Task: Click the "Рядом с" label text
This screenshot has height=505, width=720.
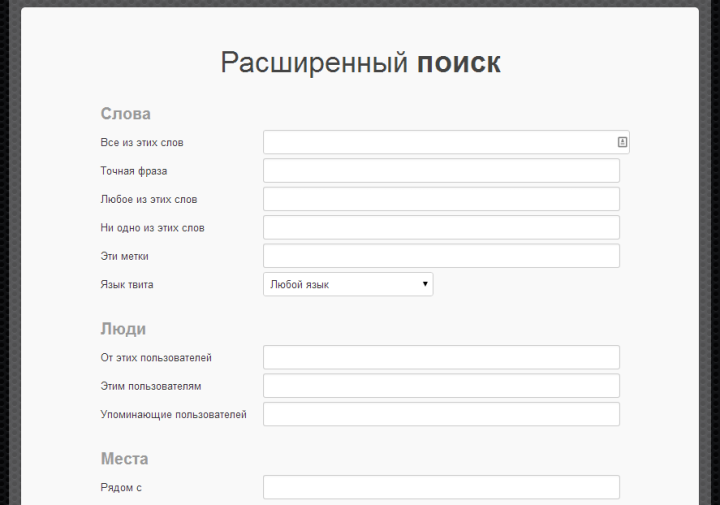Action: click(122, 487)
